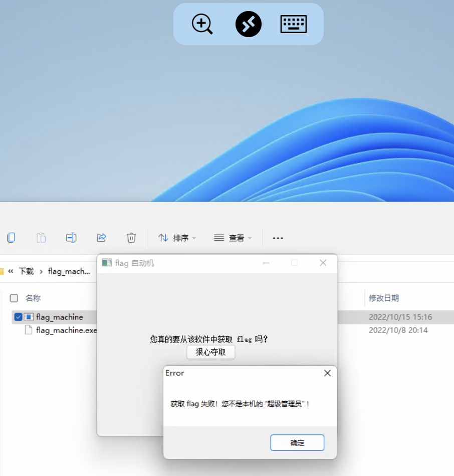This screenshot has height=476, width=454.
Task: Expand the « breadcrumb path chevron
Action: pyautogui.click(x=11, y=271)
